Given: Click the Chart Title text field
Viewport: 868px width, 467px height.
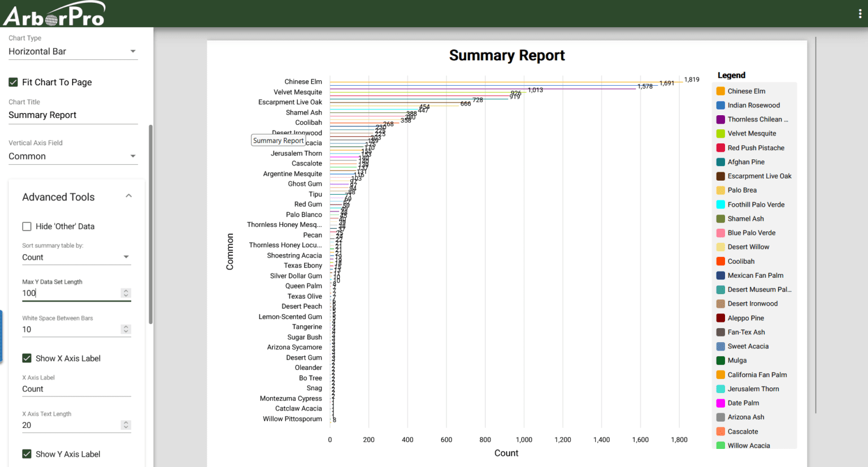Looking at the screenshot, I should click(x=73, y=115).
